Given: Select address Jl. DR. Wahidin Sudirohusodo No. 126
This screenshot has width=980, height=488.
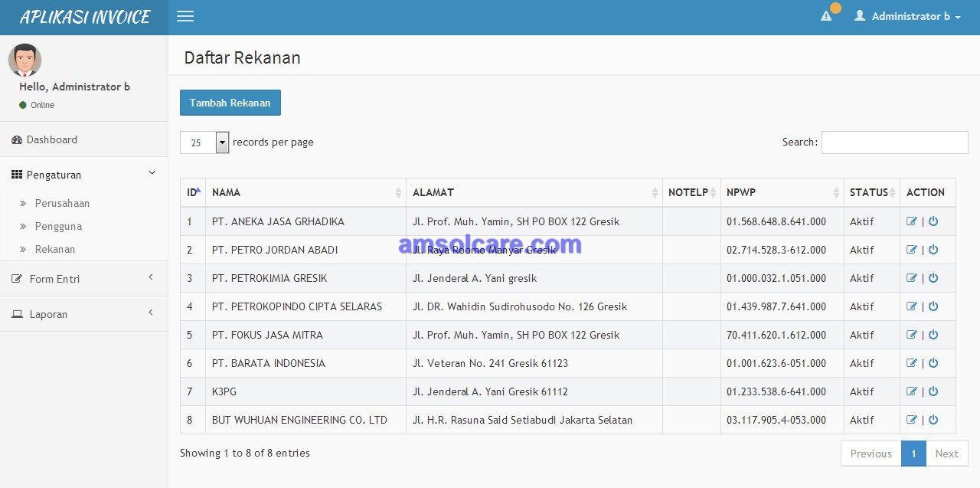Looking at the screenshot, I should click(x=534, y=306).
